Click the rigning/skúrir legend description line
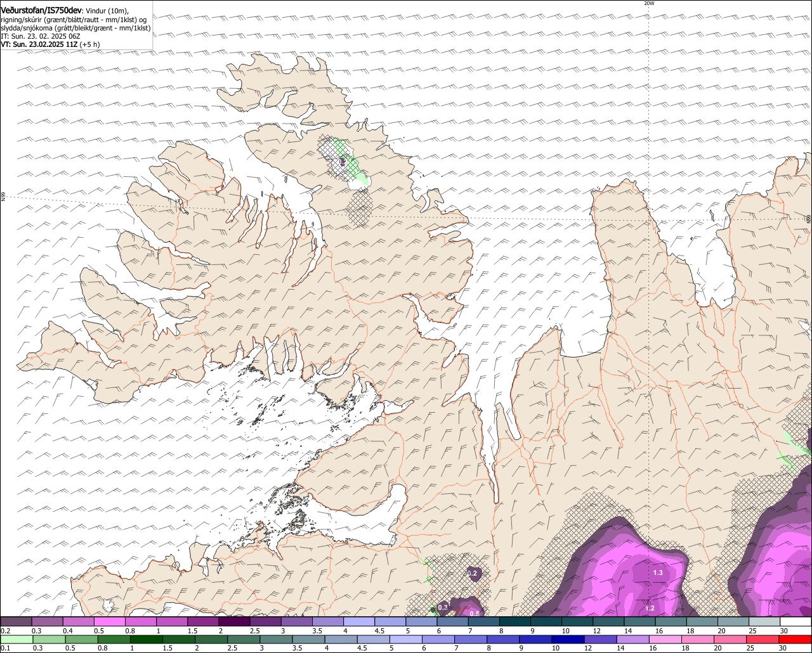Viewport: 812px width, 653px height. (x=73, y=20)
